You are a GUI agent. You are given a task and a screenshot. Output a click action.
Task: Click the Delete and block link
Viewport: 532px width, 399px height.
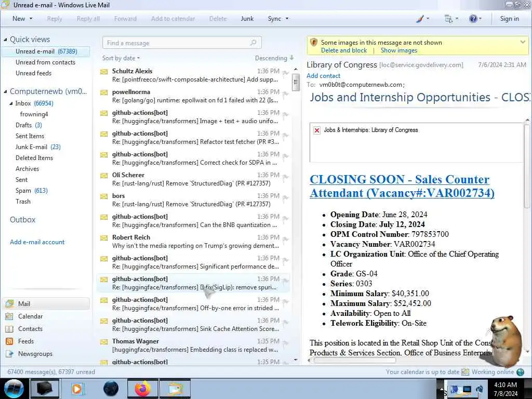point(344,50)
